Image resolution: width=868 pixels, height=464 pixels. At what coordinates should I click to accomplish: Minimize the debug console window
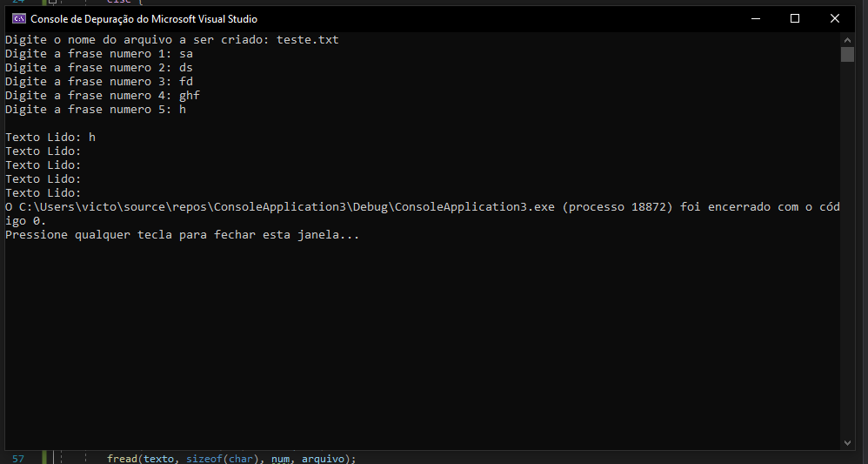coord(756,19)
